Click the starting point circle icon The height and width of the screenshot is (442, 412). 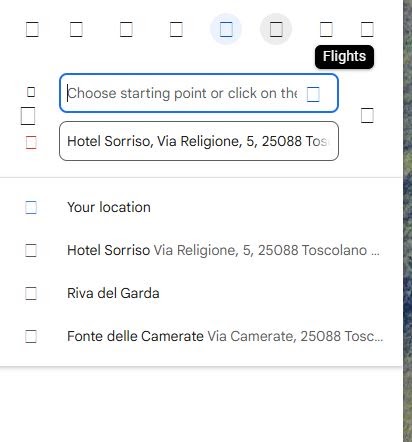click(x=31, y=92)
